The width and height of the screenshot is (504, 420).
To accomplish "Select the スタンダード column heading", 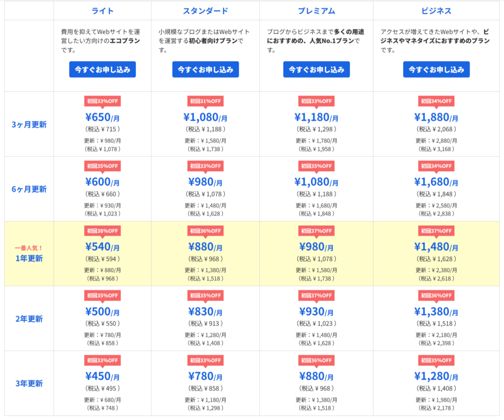I will click(x=205, y=11).
